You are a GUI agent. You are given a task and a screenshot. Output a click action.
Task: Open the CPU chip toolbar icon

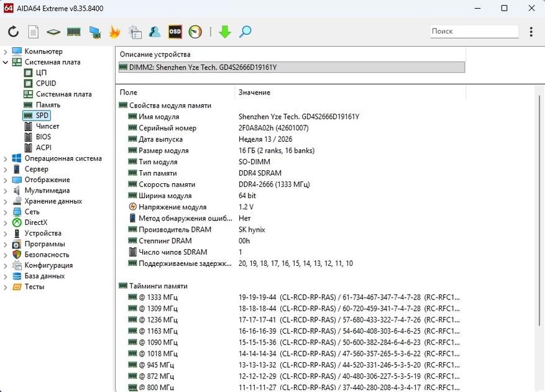pyautogui.click(x=53, y=32)
